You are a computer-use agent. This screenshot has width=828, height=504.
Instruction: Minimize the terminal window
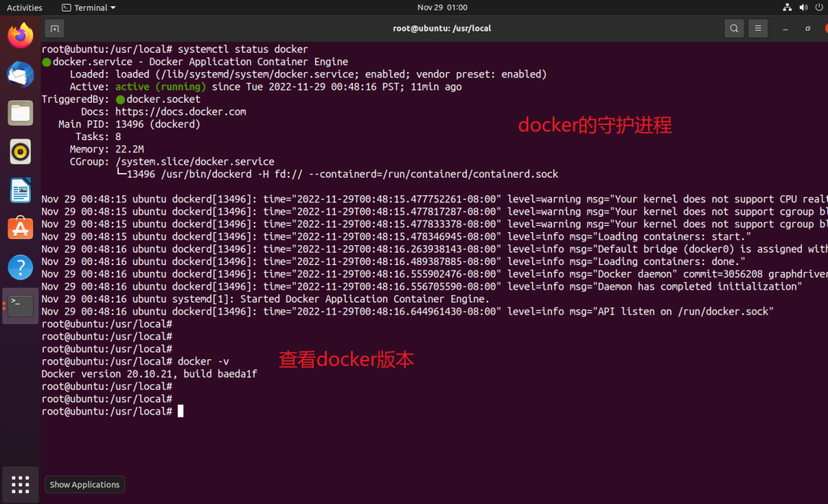pos(785,28)
